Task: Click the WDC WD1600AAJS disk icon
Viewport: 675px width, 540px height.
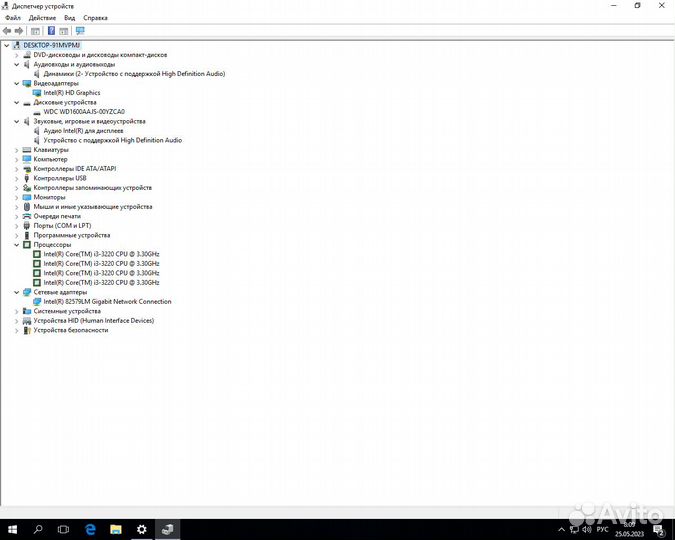Action: (x=37, y=112)
